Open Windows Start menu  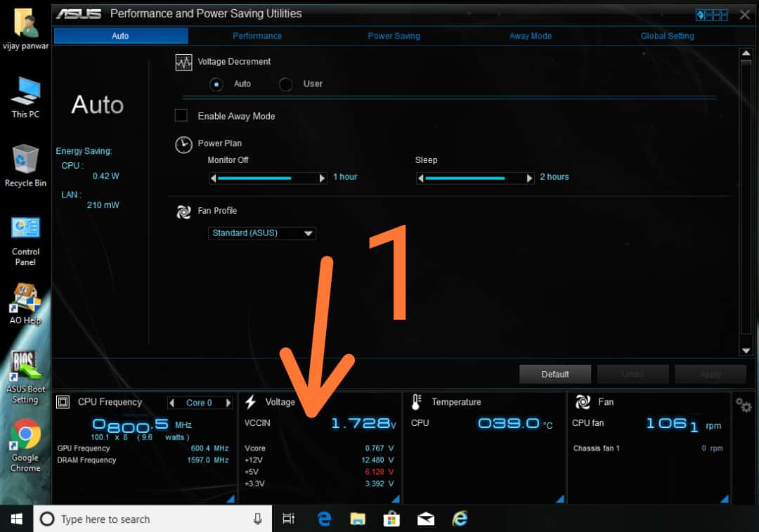click(16, 519)
